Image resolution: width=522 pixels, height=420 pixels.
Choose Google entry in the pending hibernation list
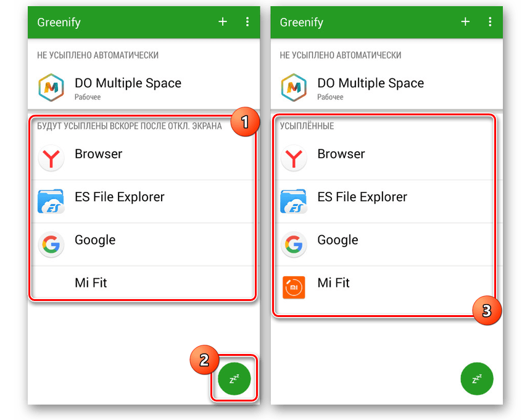click(95, 240)
